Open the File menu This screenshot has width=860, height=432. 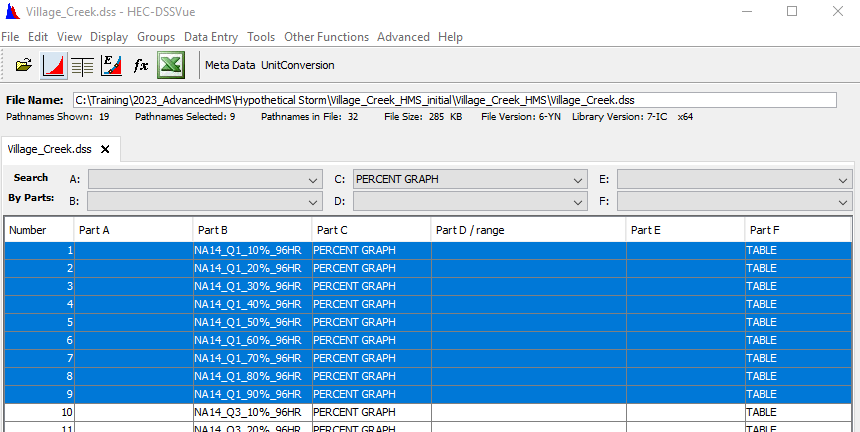point(10,37)
